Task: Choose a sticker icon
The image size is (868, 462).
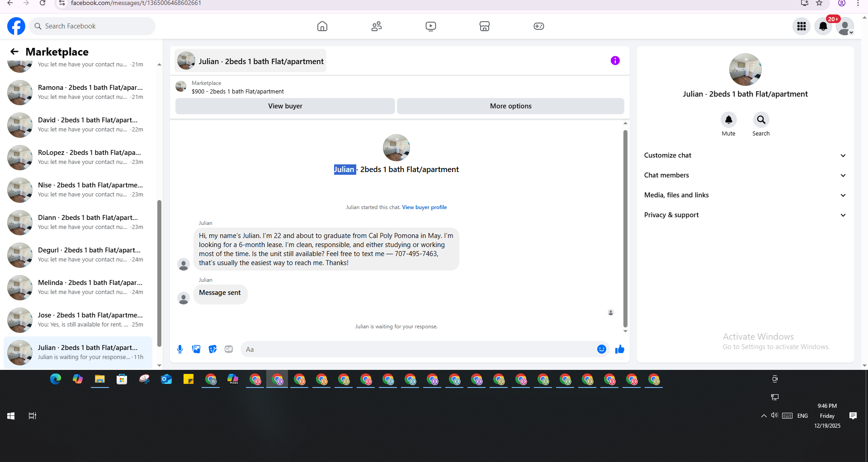Action: coord(212,349)
